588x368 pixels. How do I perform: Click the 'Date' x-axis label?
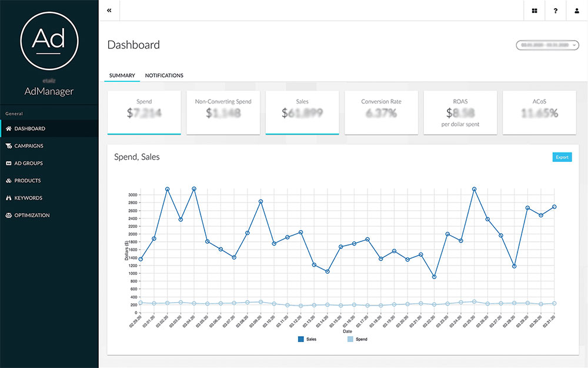click(x=348, y=331)
